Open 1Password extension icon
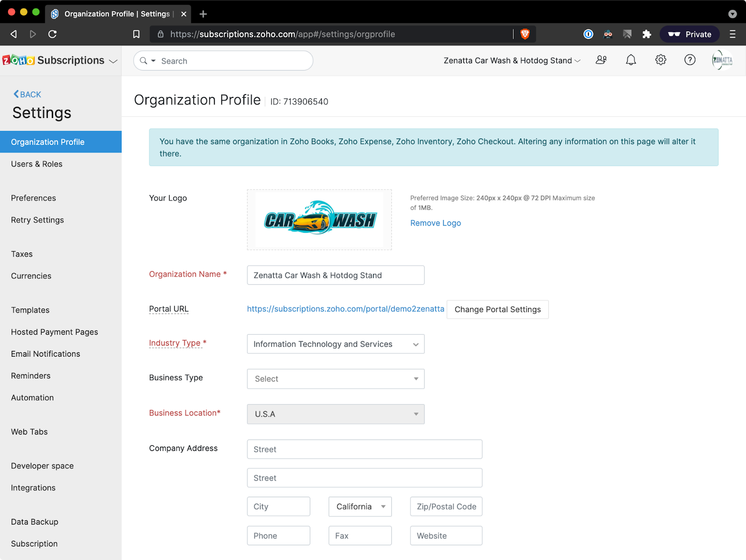The width and height of the screenshot is (746, 560). click(588, 34)
